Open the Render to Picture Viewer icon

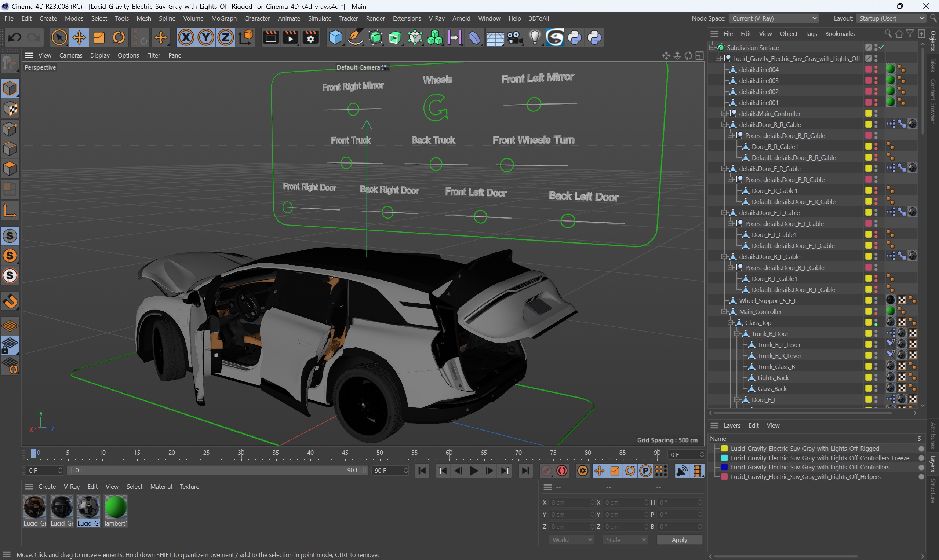click(x=290, y=37)
